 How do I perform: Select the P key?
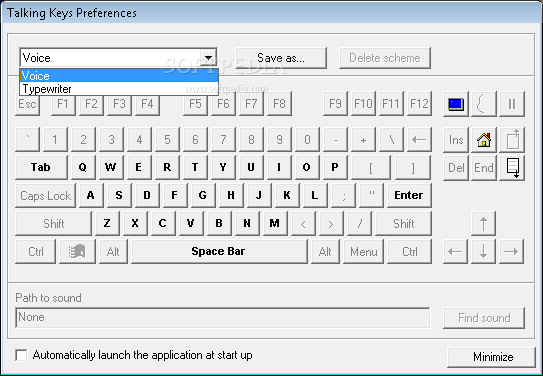pyautogui.click(x=335, y=168)
